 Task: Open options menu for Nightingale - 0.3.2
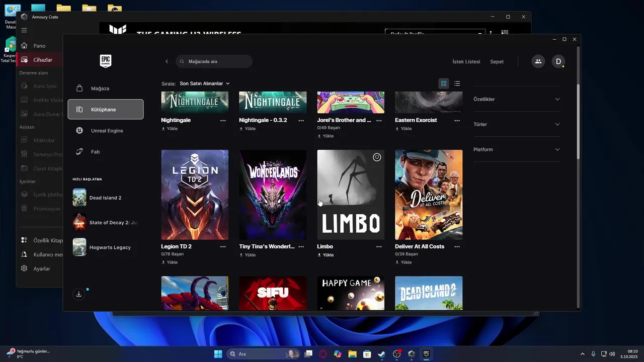pos(301,121)
